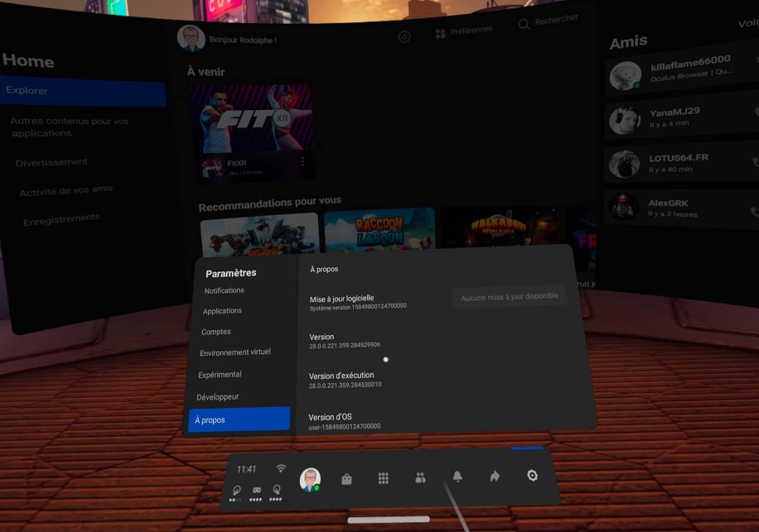Open the robot game recommendation thumbnail
Viewport: 759px width, 532px height.
tap(260, 234)
